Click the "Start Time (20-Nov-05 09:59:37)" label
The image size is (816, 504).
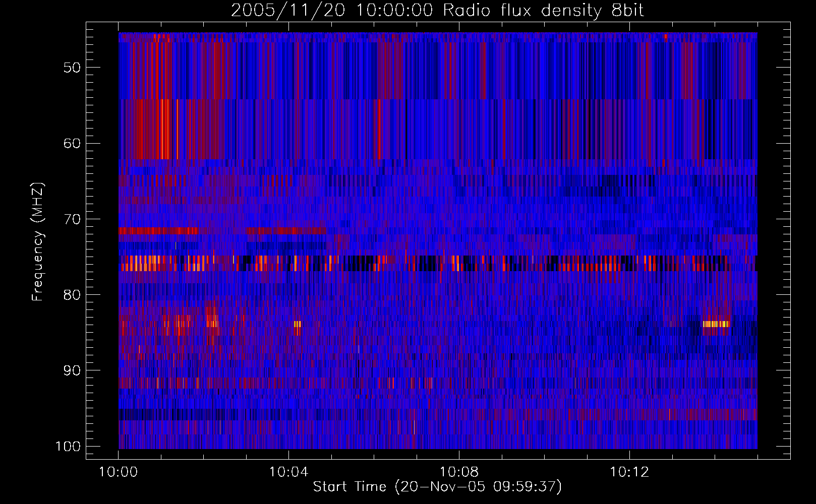[x=437, y=487]
